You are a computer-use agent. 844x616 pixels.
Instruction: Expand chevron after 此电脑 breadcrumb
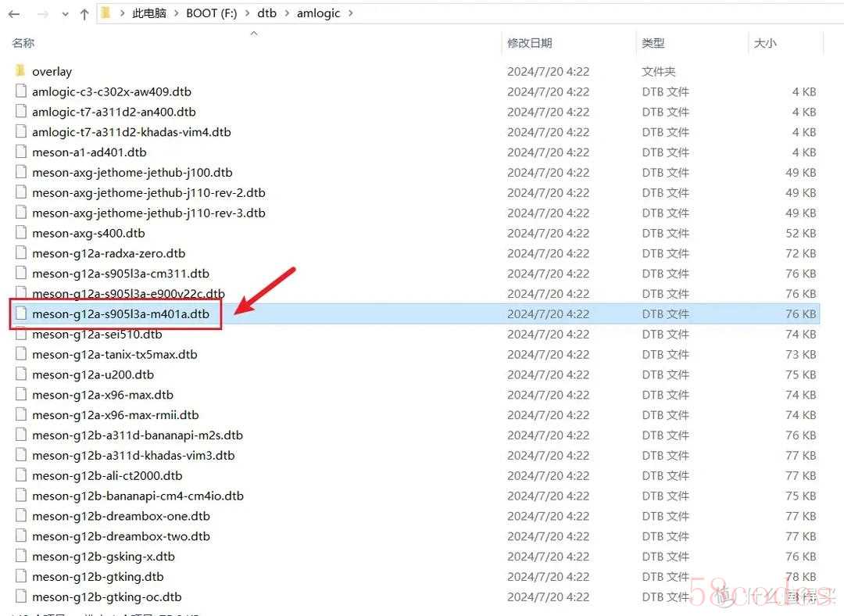coord(176,13)
